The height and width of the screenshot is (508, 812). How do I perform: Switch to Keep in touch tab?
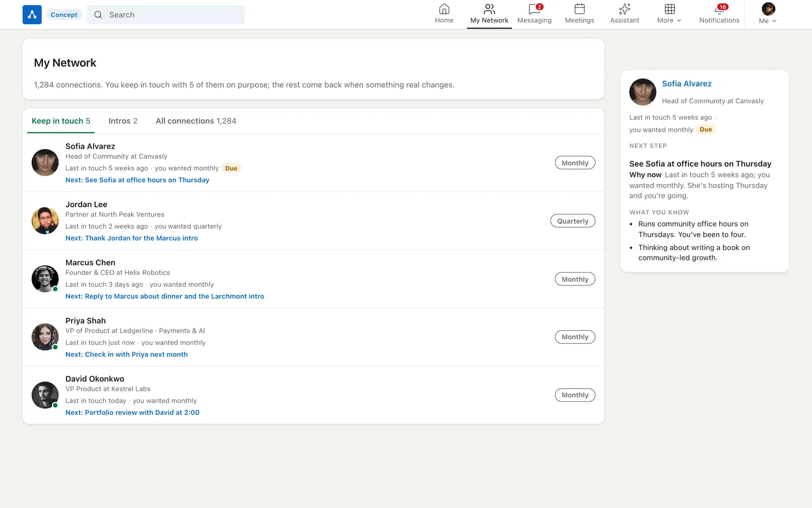pos(61,121)
